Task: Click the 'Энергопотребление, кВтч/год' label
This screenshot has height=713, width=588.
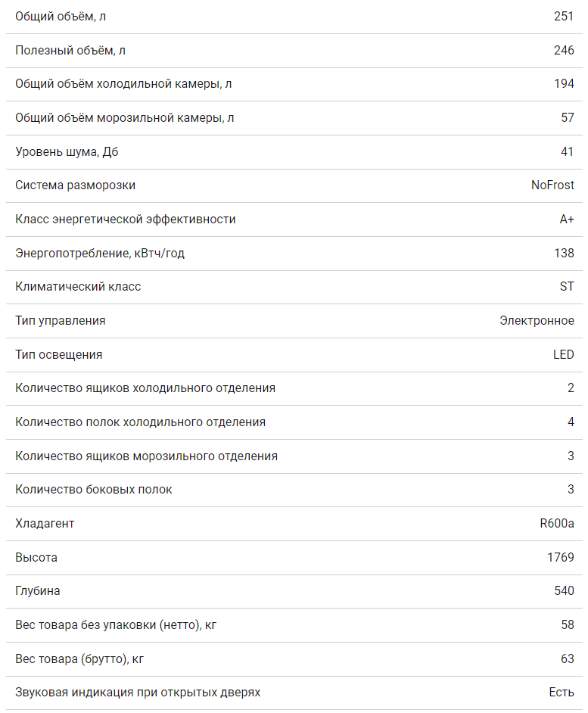Action: coord(100,253)
